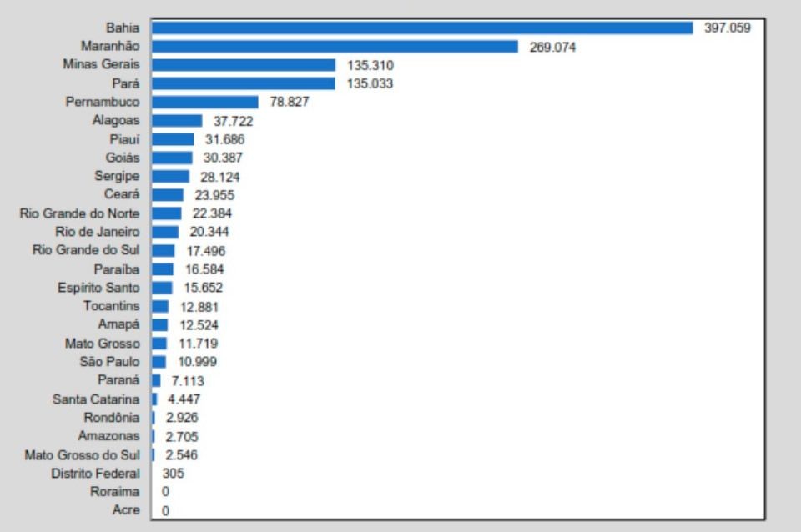Select the value 17.496

click(206, 251)
